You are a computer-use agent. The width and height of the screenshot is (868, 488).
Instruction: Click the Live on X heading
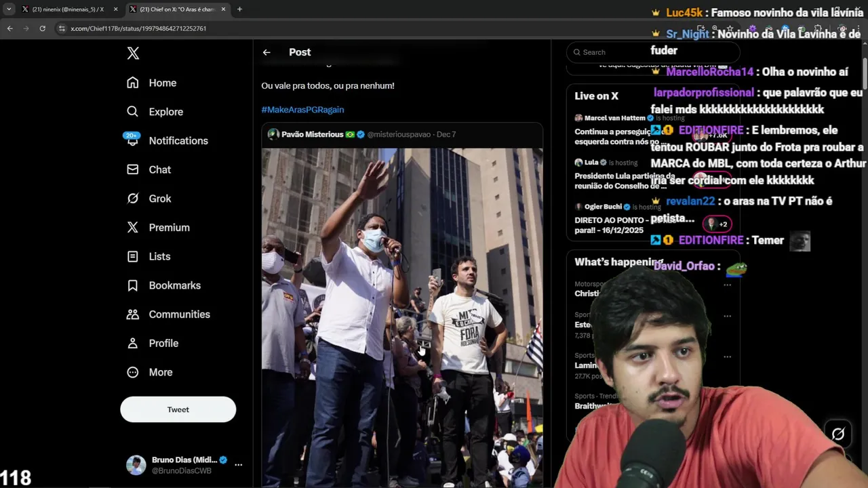596,96
